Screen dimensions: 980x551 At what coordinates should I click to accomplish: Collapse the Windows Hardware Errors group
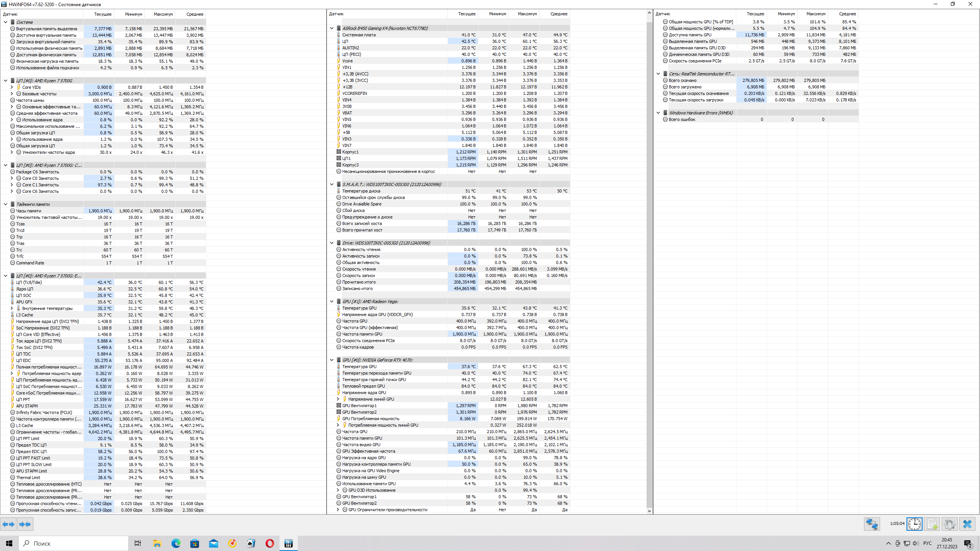pyautogui.click(x=658, y=113)
